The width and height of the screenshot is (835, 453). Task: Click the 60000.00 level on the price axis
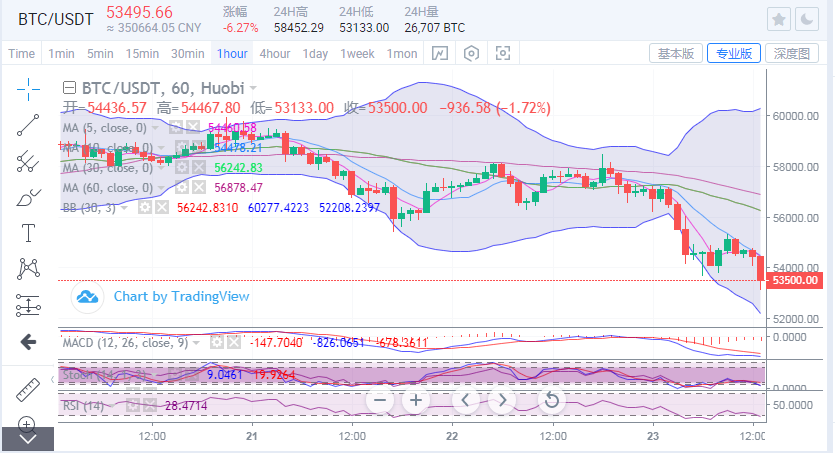tap(795, 116)
